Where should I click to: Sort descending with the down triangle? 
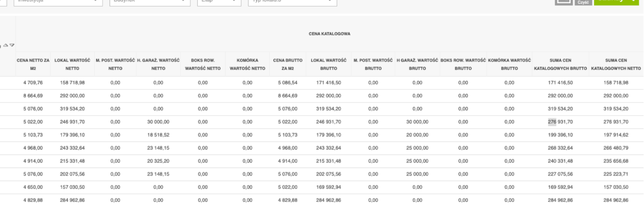click(x=12, y=45)
